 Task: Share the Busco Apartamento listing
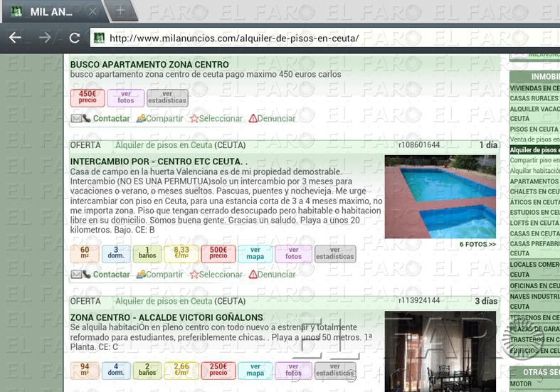pos(159,119)
